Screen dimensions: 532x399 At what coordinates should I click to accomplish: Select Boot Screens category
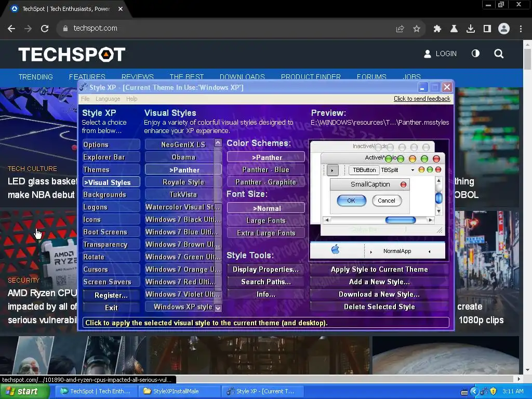[111, 232]
